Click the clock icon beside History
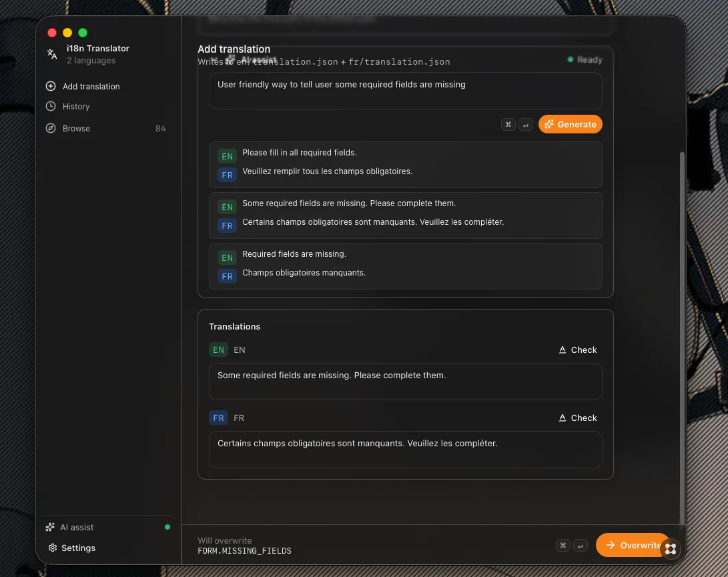The height and width of the screenshot is (577, 728). [51, 106]
